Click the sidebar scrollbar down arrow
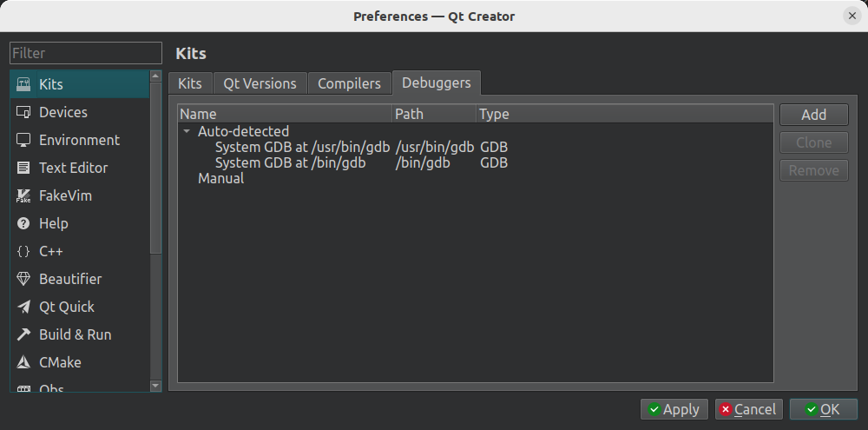Image resolution: width=868 pixels, height=430 pixels. 155,386
